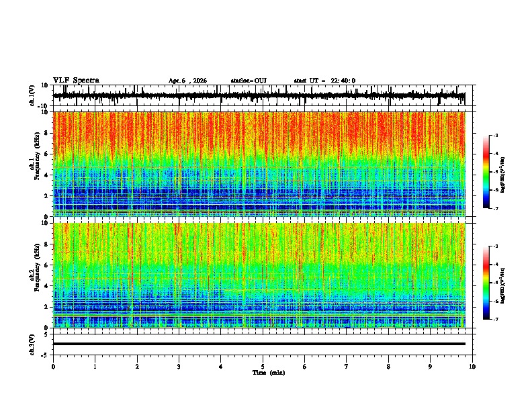Click the "ch.3(V)" axis label
This screenshot has height=411, width=532.
[32, 345]
